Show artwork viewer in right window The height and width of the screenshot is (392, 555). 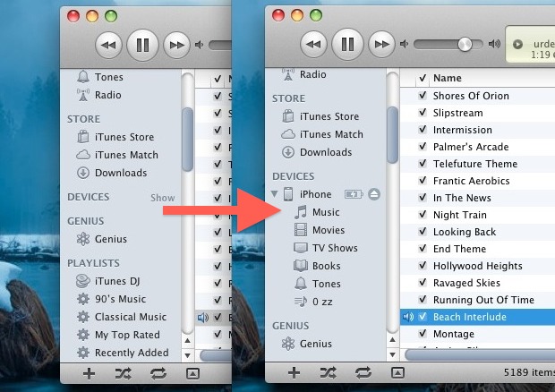397,372
